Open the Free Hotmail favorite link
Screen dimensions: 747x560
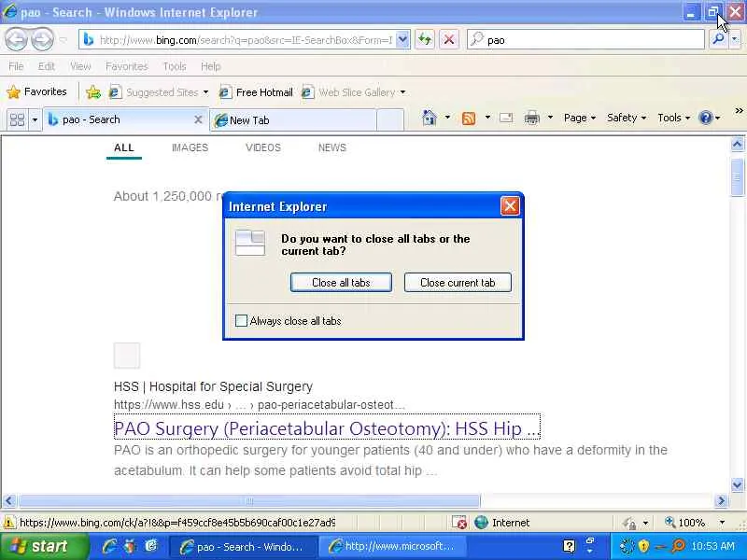[x=256, y=91]
